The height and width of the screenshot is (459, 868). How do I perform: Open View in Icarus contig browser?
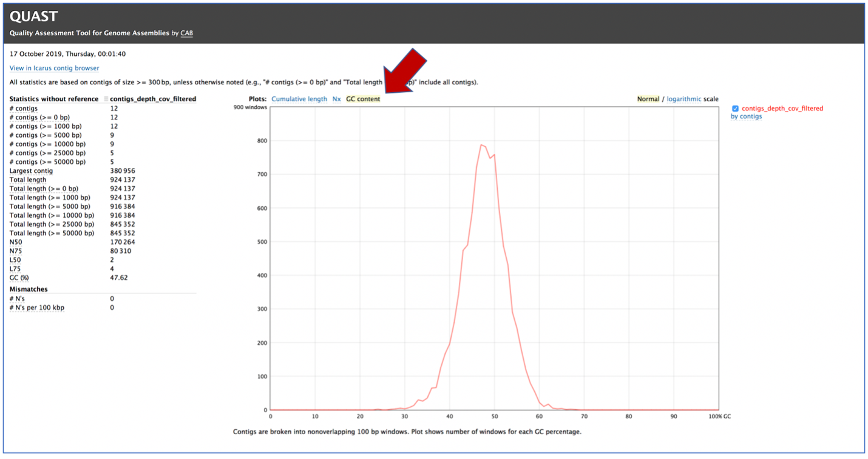click(54, 68)
